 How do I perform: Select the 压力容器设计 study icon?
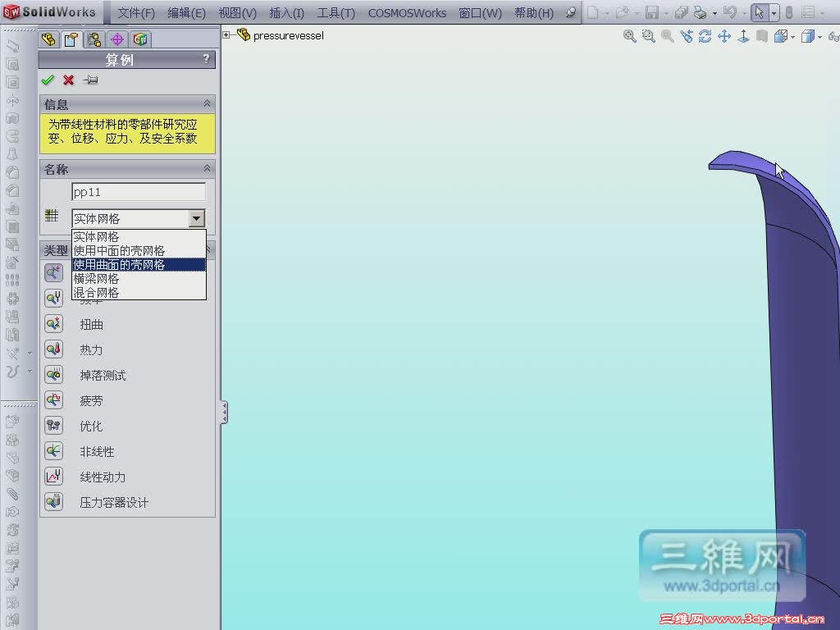[x=53, y=501]
